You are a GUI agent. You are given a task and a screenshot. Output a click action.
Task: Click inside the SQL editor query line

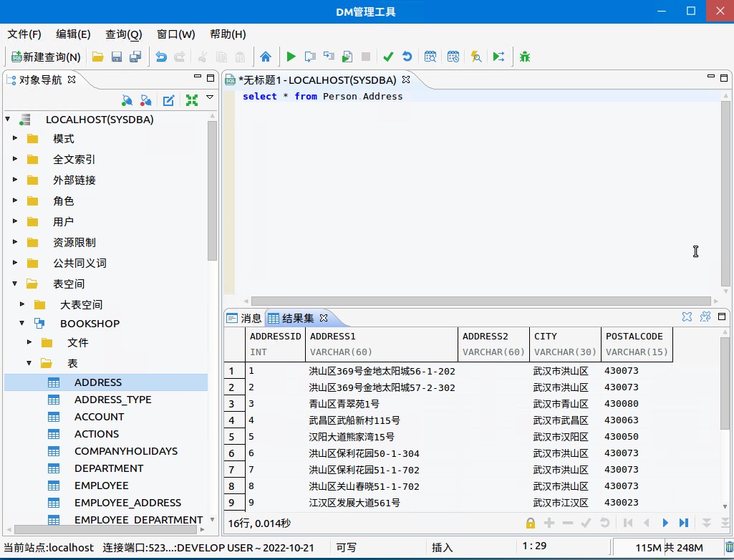click(478, 96)
